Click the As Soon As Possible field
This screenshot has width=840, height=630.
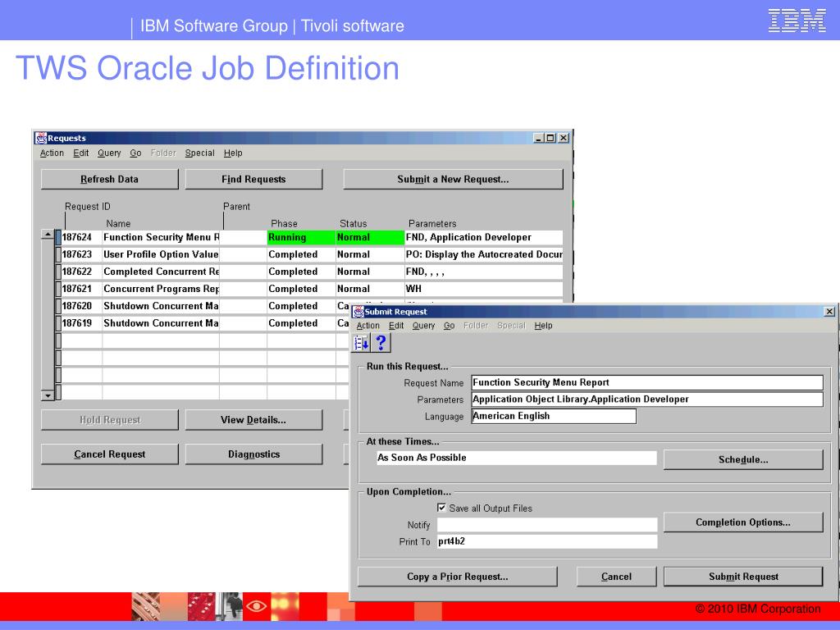[517, 458]
